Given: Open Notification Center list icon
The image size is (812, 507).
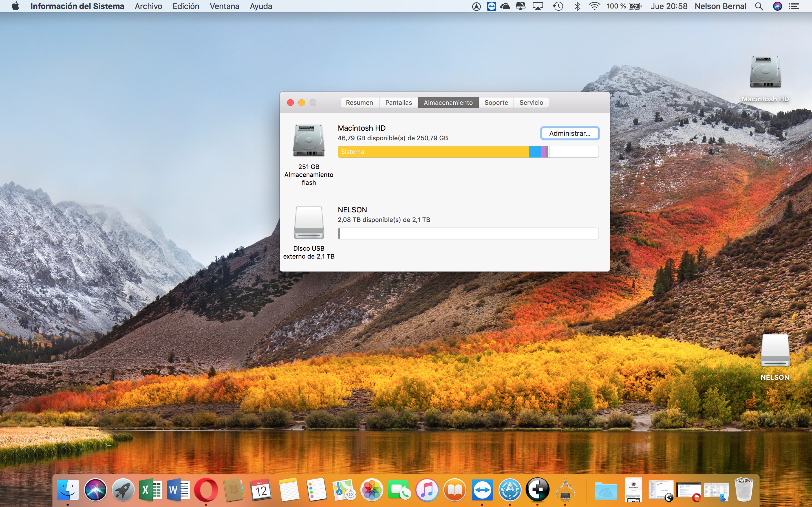Looking at the screenshot, I should point(794,6).
